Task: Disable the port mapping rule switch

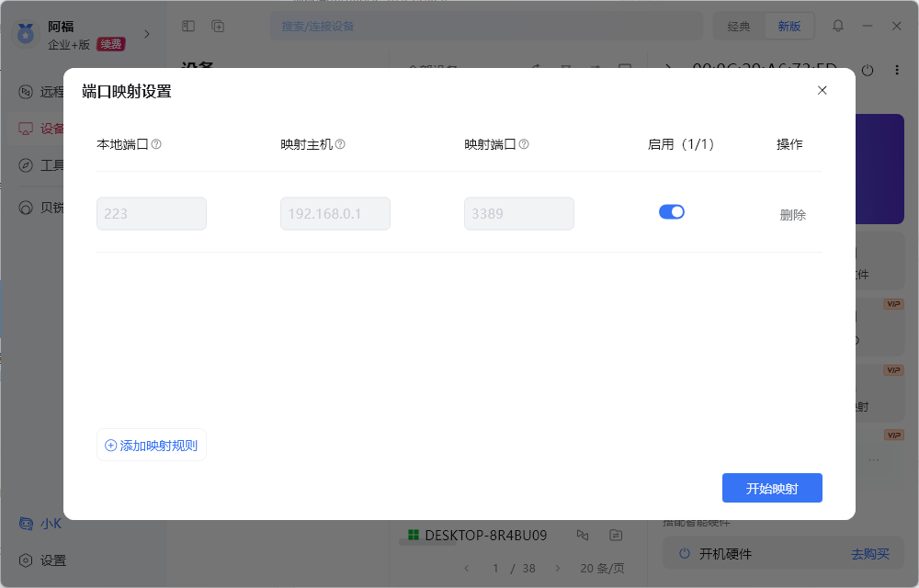Action: 672,211
